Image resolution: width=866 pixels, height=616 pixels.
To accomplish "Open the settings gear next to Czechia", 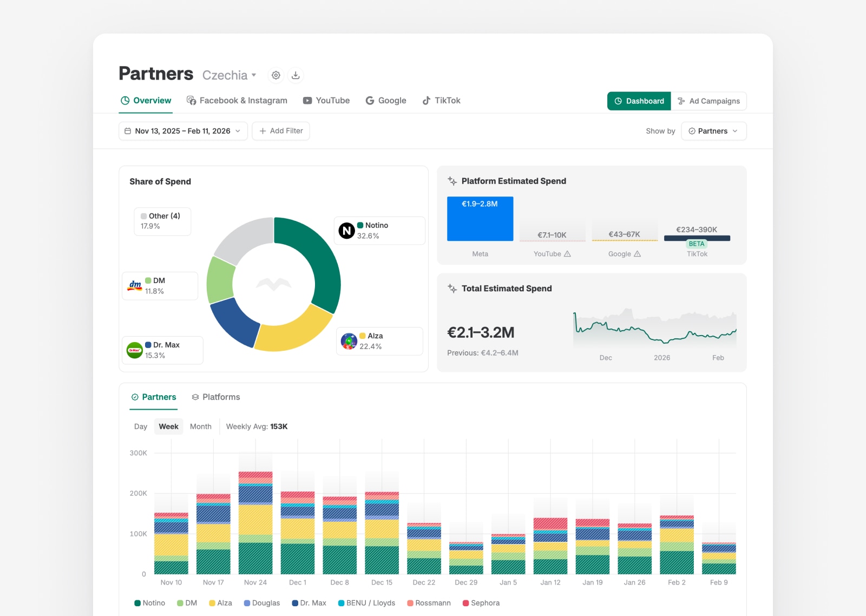I will 276,75.
